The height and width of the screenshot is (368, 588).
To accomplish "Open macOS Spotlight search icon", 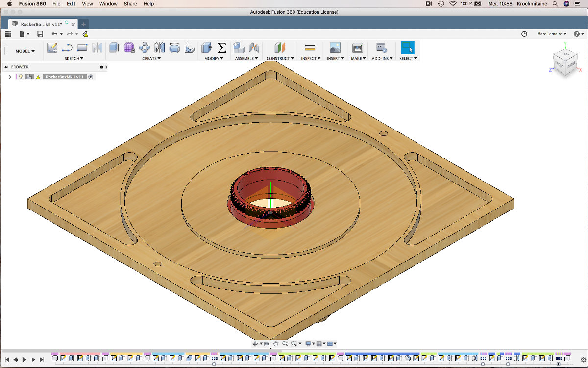I will [x=555, y=4].
